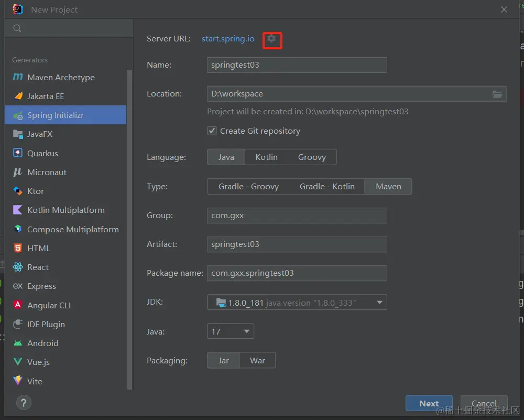Select the Maven Archetype generator
The image size is (524, 420).
pos(61,77)
